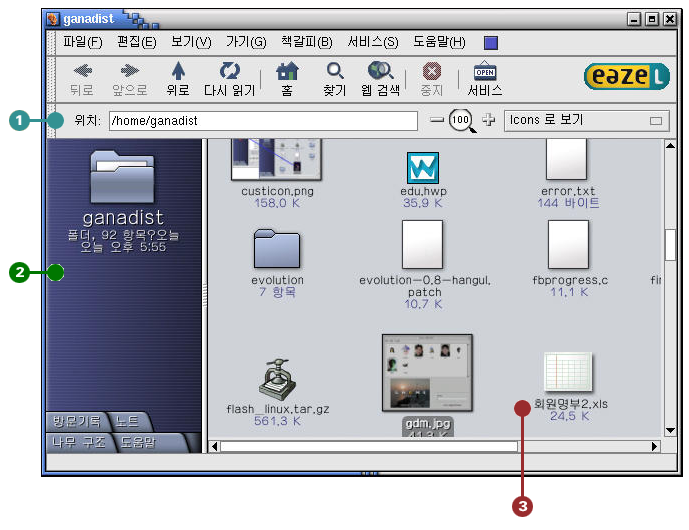Select the ganadist sidebar folder icon

pos(123,177)
